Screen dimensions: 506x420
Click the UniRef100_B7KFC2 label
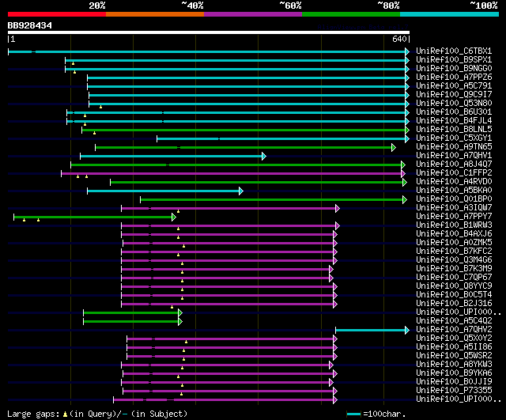pos(454,252)
